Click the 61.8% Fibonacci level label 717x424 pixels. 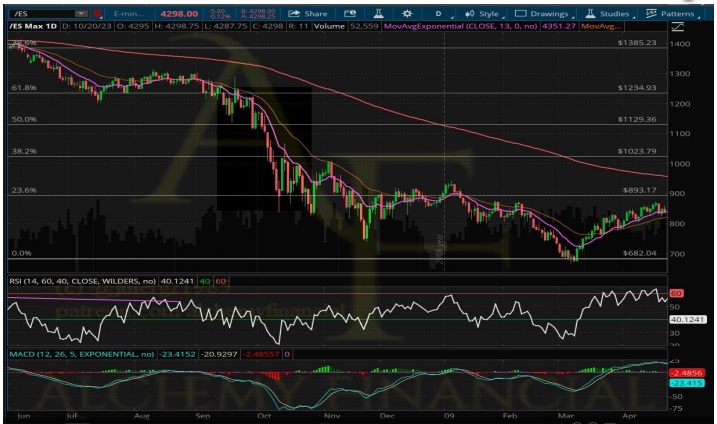tap(24, 87)
